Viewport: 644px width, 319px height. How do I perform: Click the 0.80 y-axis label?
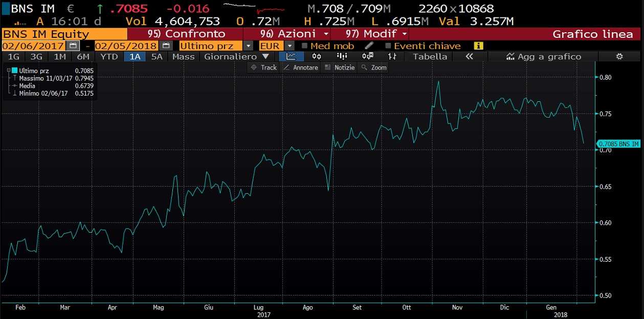coord(606,78)
